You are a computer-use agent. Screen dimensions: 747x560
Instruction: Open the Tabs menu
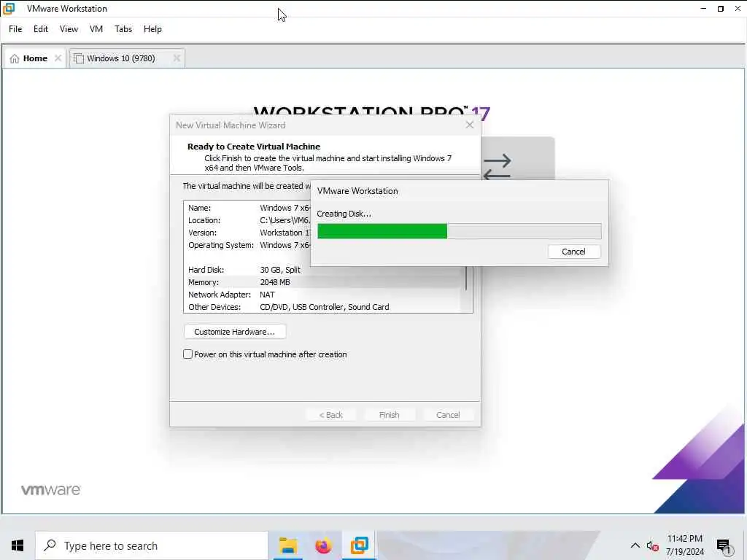click(x=123, y=29)
